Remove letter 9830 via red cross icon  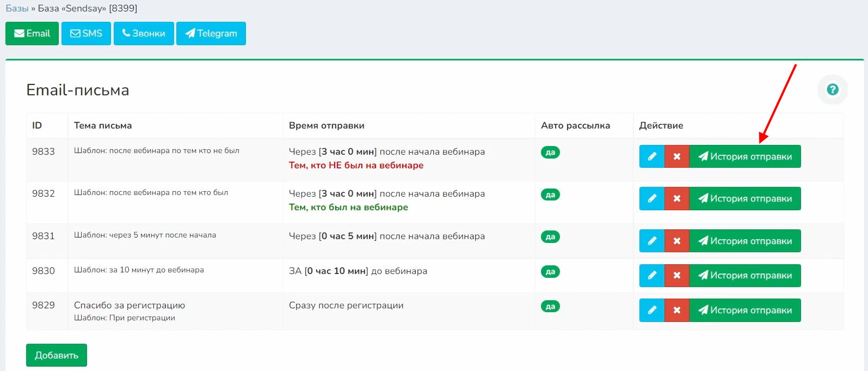(677, 276)
